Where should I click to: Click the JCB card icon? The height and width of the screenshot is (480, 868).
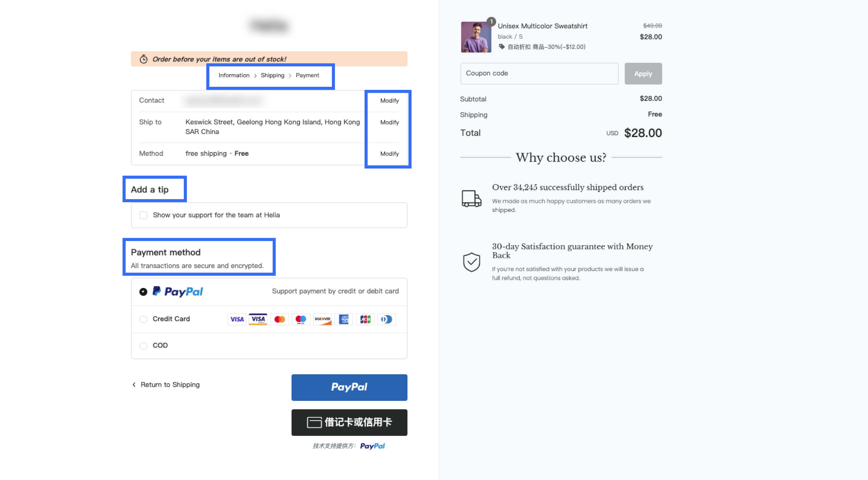[365, 319]
